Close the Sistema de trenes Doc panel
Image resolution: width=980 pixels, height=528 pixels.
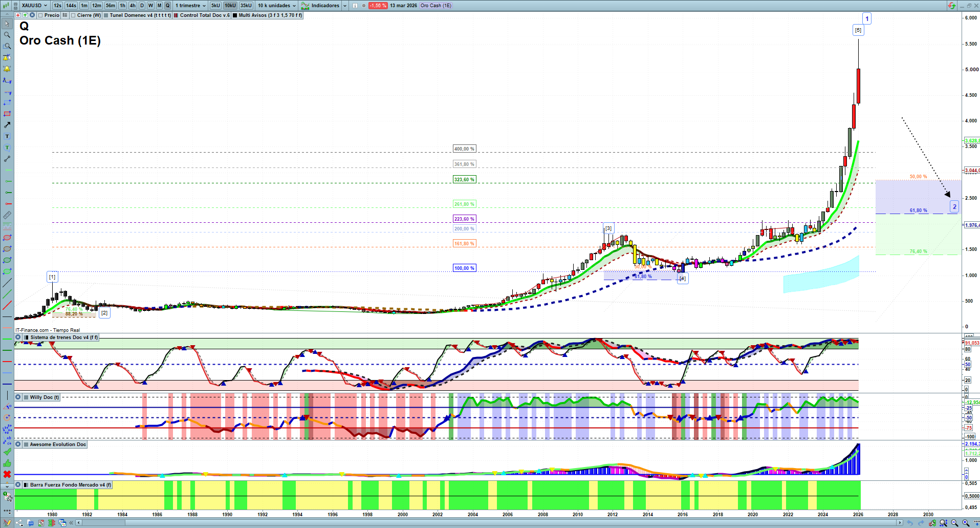[18, 337]
